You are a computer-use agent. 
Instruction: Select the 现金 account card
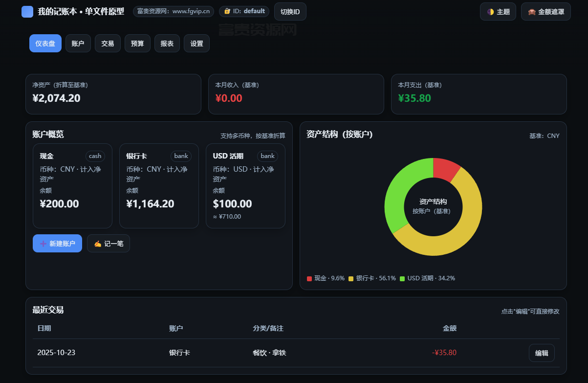pos(72,186)
